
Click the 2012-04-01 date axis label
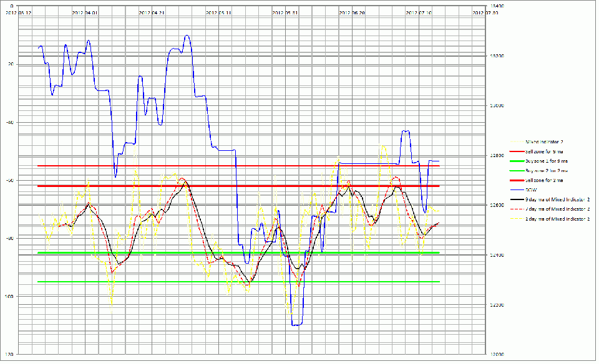85,12
